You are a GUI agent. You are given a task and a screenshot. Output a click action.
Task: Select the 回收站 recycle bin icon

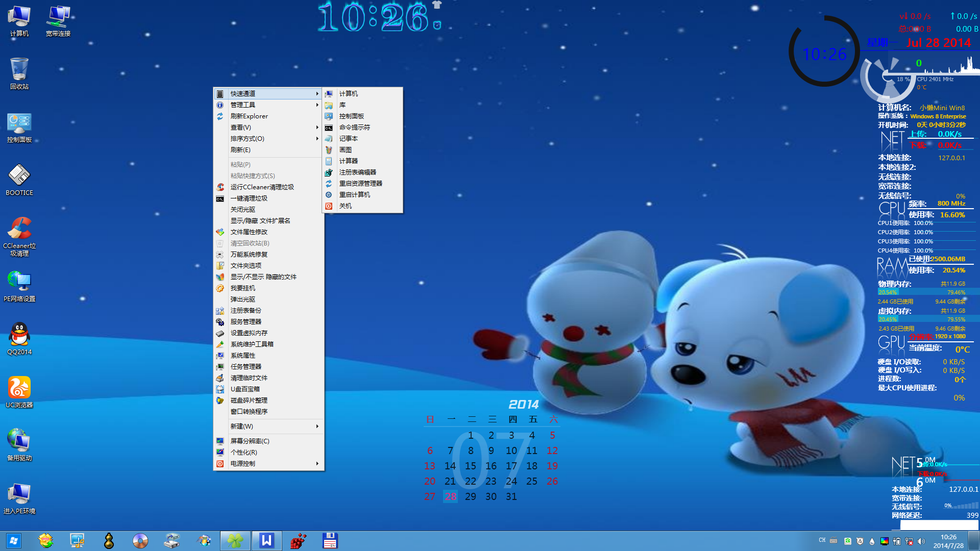19,74
